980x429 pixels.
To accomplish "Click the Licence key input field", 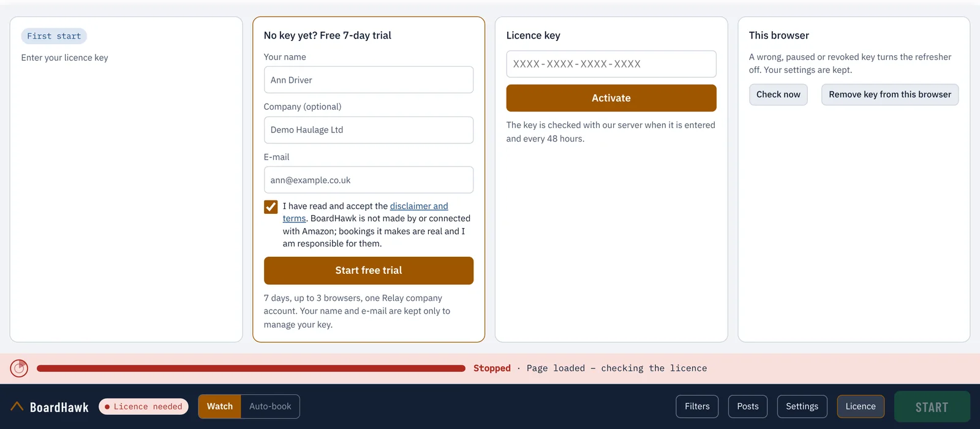I will 611,64.
